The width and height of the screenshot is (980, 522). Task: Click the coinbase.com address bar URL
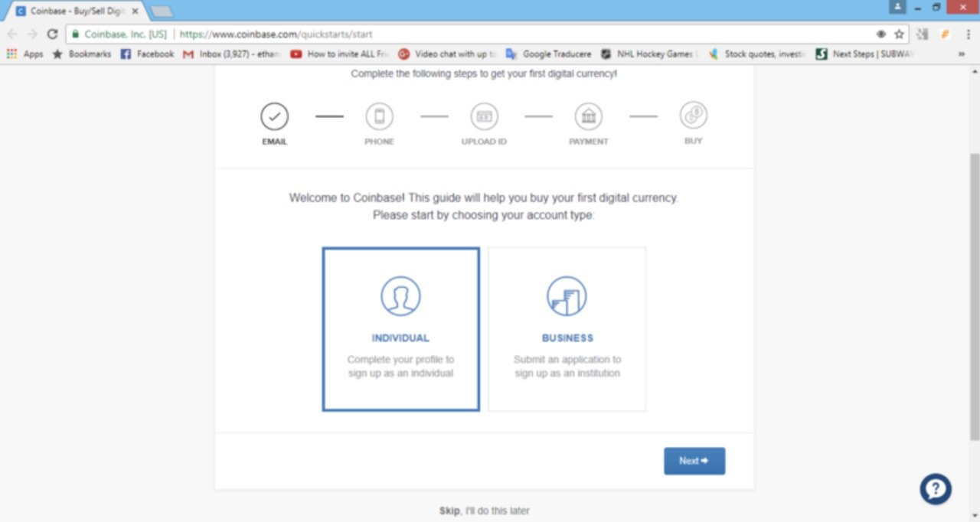(x=276, y=34)
